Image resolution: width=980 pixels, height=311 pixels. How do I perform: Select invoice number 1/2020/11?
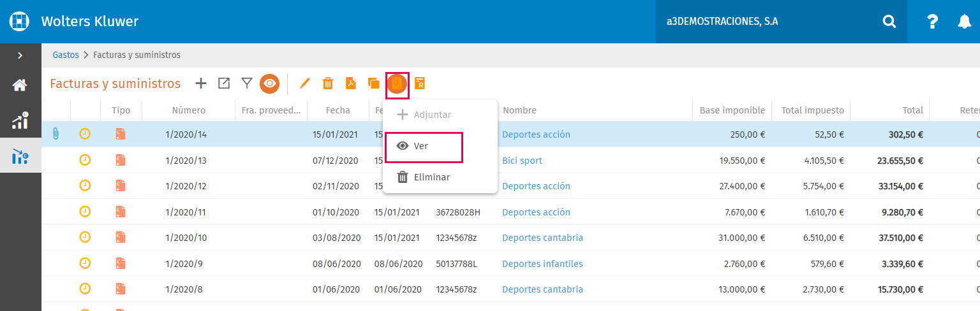click(x=186, y=212)
